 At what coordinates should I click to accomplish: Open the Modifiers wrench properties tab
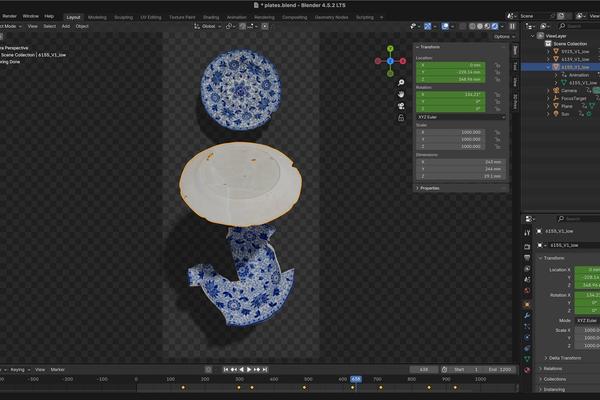pos(527,315)
